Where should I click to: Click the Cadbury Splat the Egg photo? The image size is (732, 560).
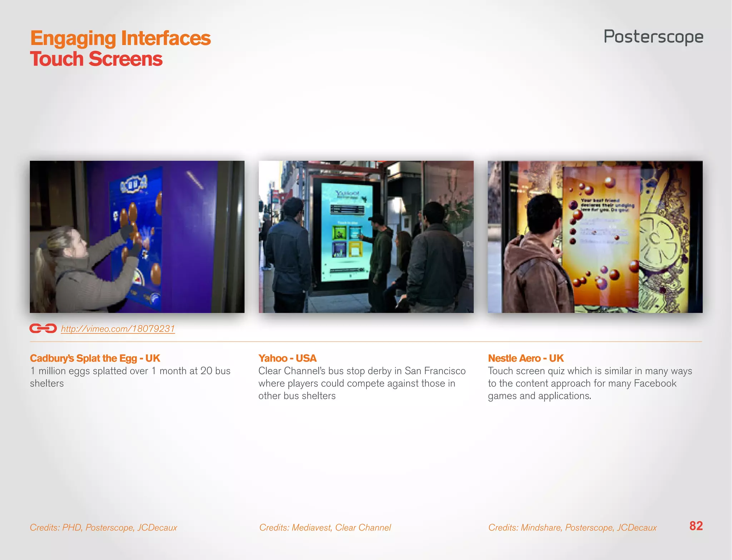point(137,237)
